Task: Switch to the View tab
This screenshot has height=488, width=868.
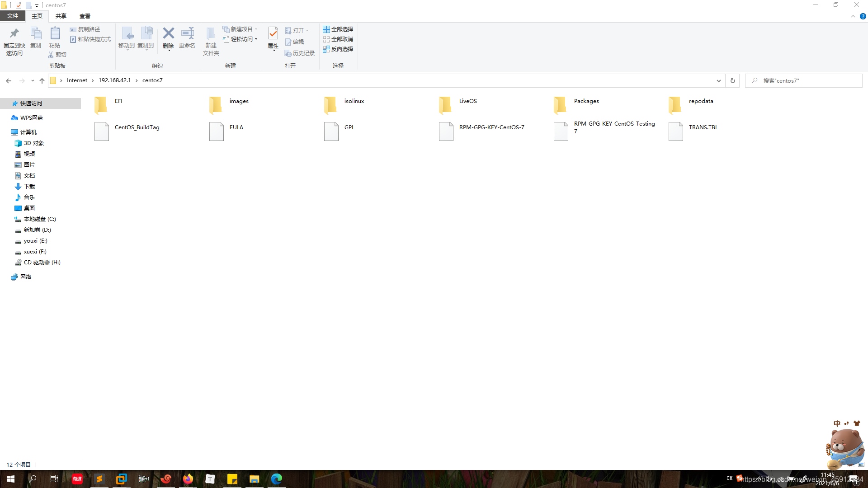Action: click(x=85, y=16)
